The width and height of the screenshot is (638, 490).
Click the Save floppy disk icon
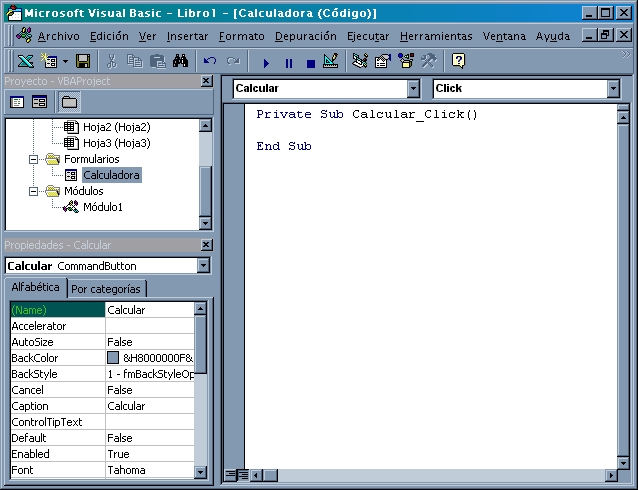click(83, 61)
